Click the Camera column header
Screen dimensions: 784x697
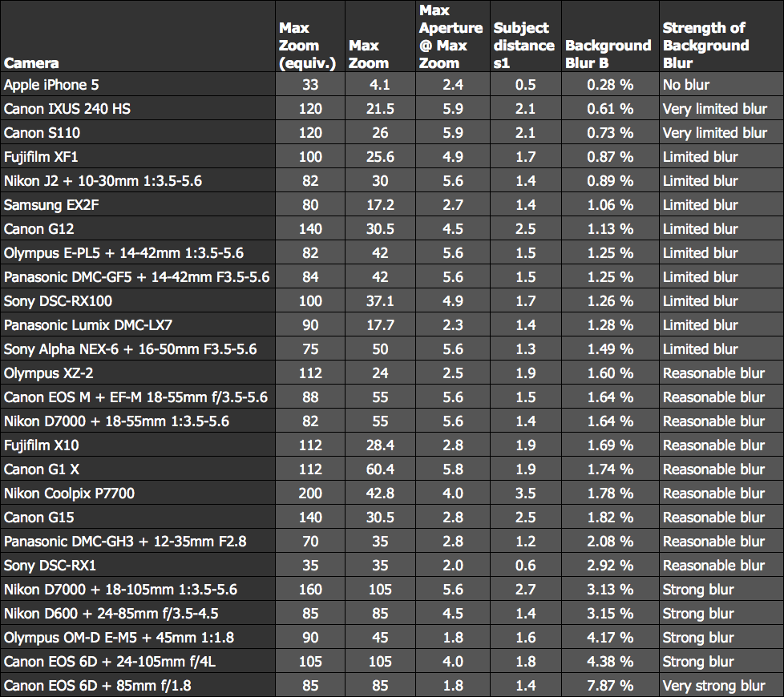[x=138, y=36]
